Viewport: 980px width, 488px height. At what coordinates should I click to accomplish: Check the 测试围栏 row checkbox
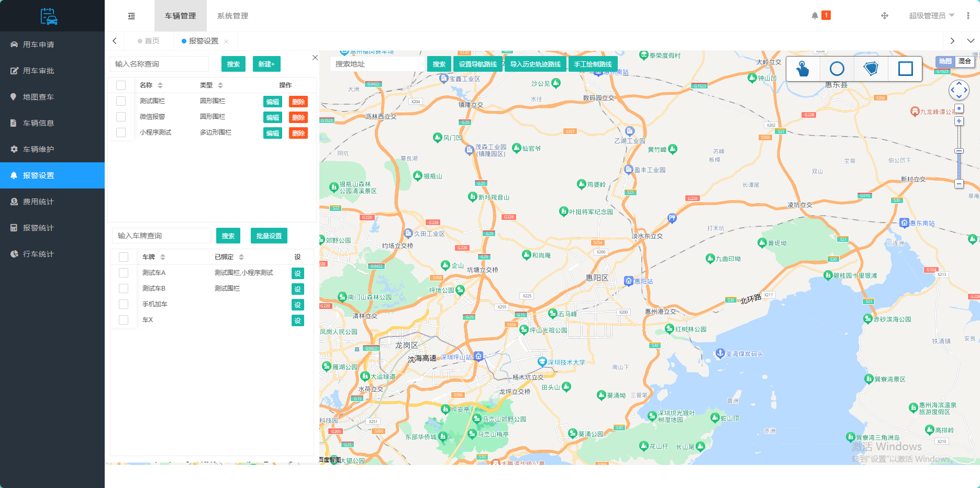click(x=121, y=101)
